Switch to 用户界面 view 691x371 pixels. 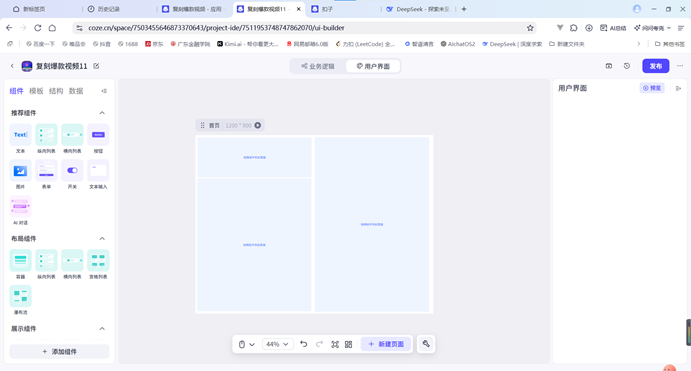(x=373, y=66)
